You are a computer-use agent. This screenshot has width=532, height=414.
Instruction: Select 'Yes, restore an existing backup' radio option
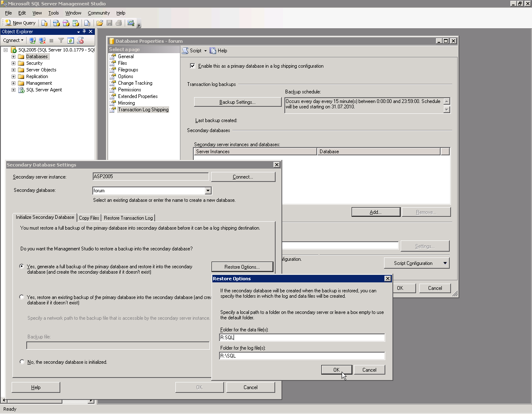click(x=22, y=297)
